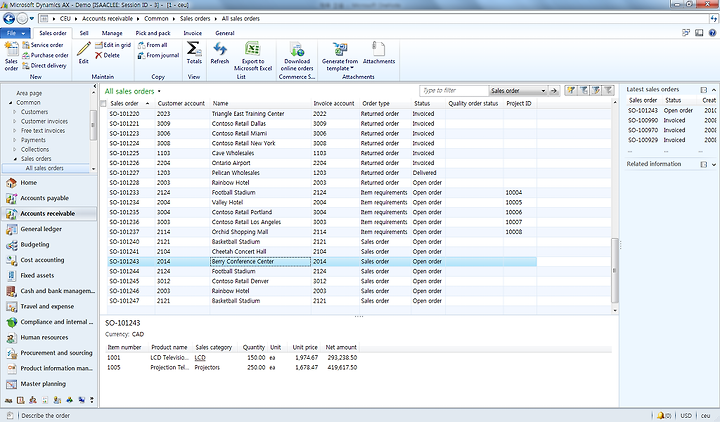
Task: Switch to the Manage ribbon tab
Action: tap(112, 33)
